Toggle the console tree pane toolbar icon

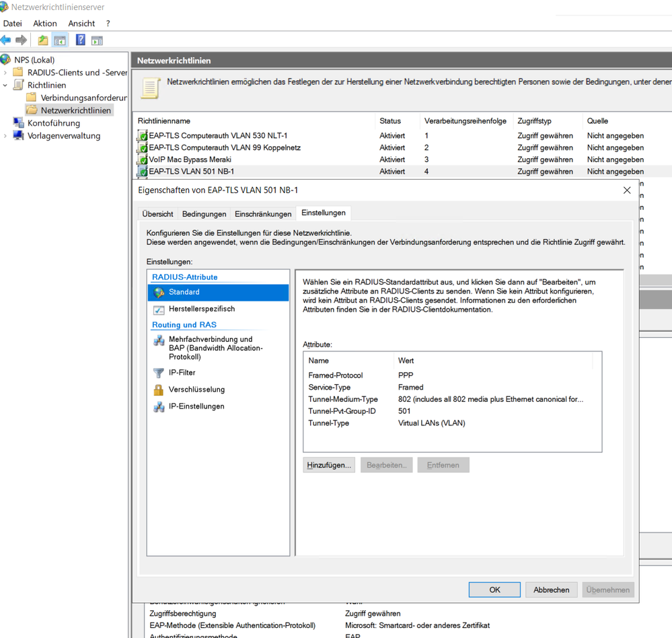click(60, 40)
